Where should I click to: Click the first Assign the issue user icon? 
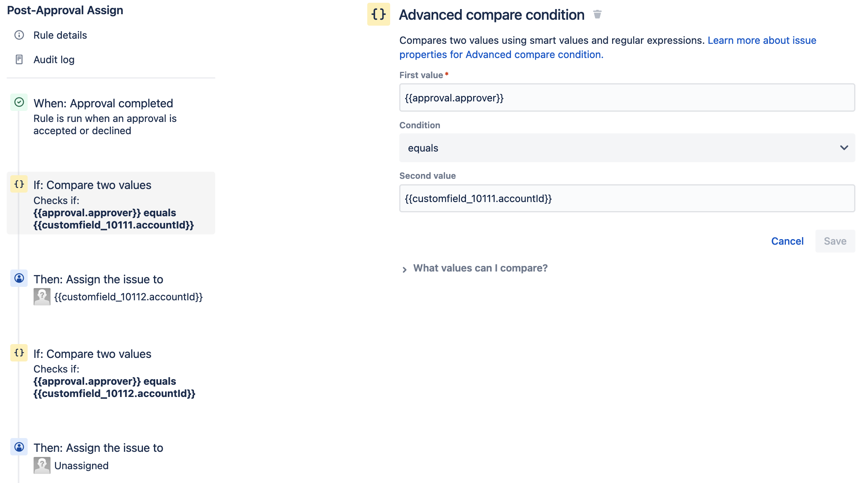click(19, 279)
